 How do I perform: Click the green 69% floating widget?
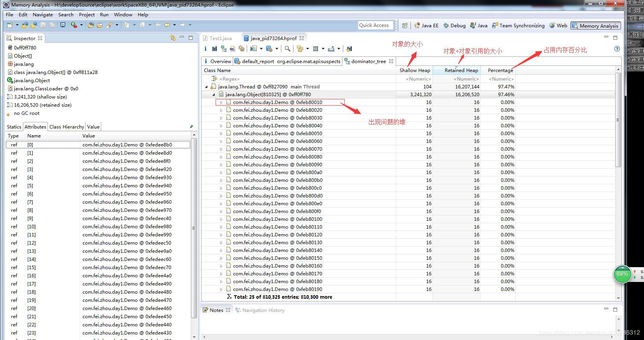(x=622, y=274)
